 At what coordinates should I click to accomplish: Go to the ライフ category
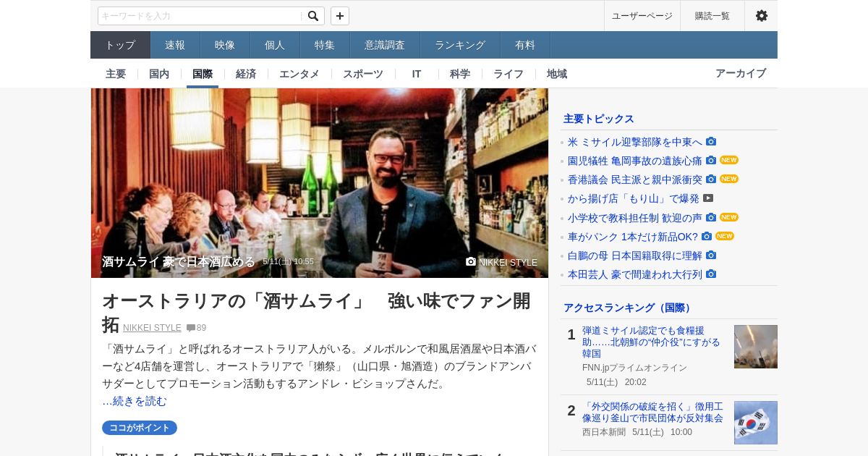pyautogui.click(x=509, y=74)
